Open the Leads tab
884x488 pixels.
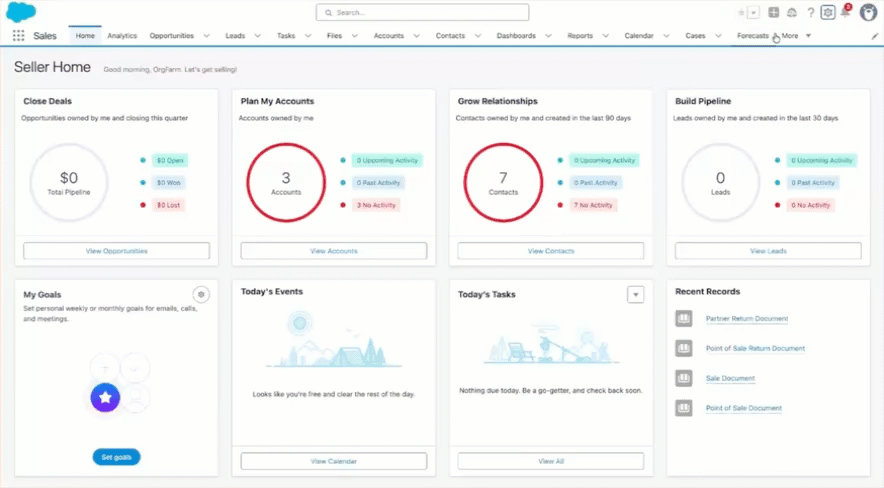[235, 36]
